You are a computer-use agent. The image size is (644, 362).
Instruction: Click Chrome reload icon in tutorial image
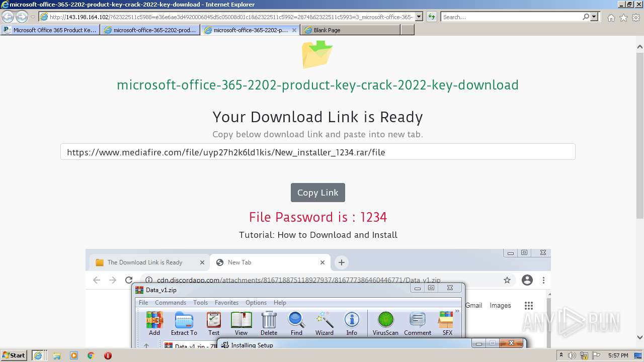click(x=129, y=280)
